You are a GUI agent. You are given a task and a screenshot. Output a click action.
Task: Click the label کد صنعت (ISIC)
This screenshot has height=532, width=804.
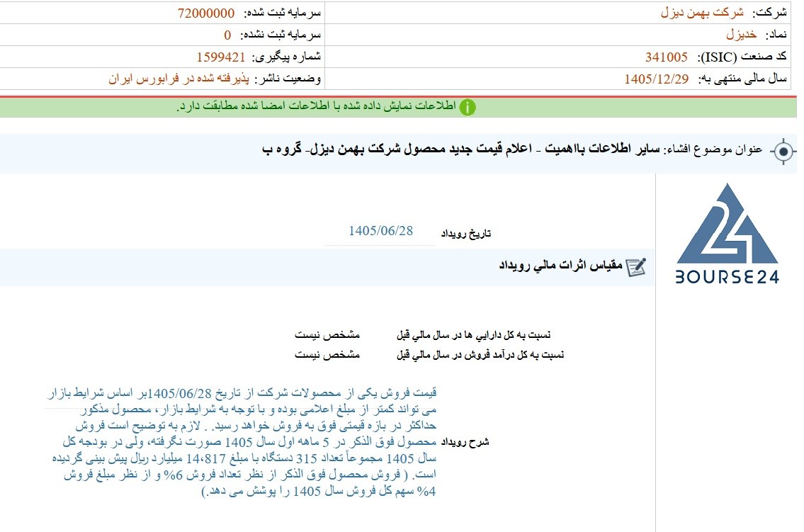click(x=742, y=57)
